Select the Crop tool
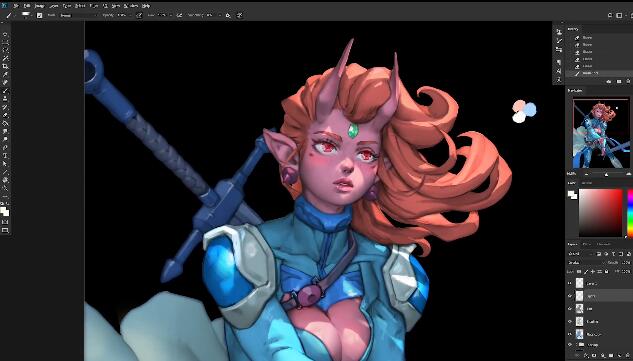Image resolution: width=633 pixels, height=361 pixels. pyautogui.click(x=5, y=66)
